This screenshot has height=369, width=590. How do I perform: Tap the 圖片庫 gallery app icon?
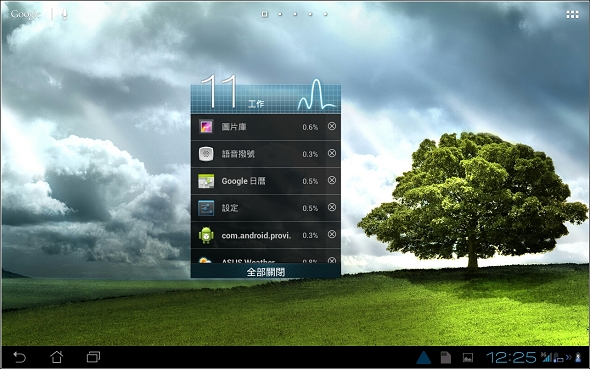coord(206,127)
